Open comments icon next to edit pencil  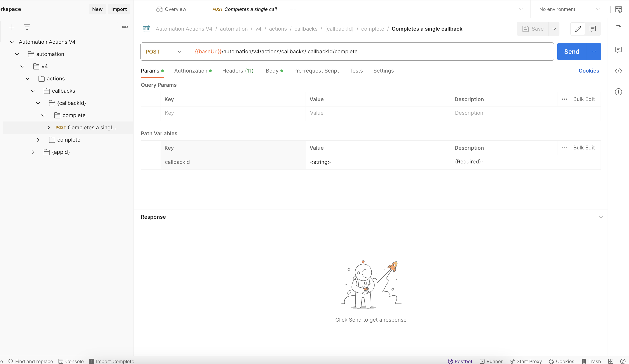tap(592, 29)
